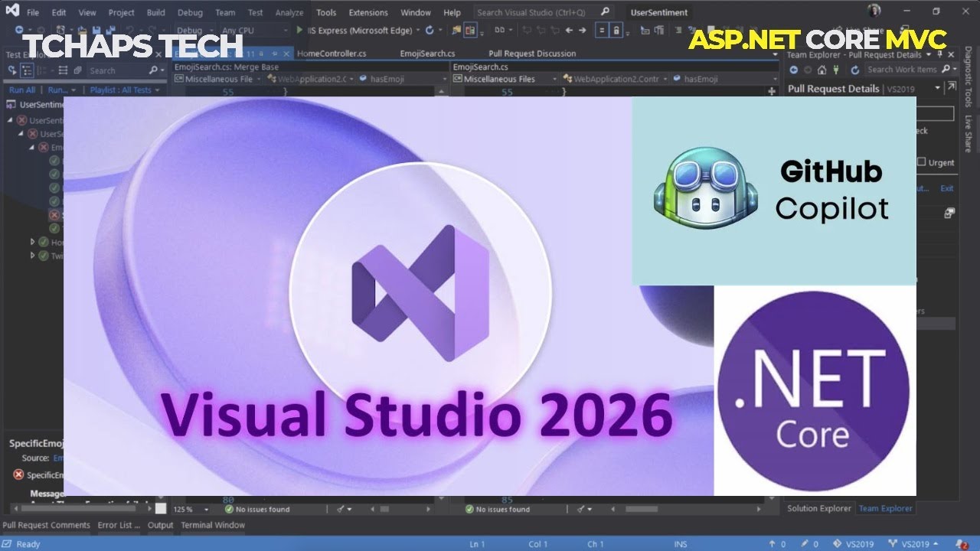980x551 pixels.
Task: Click the Run All link in Test Explorer
Action: tap(22, 90)
